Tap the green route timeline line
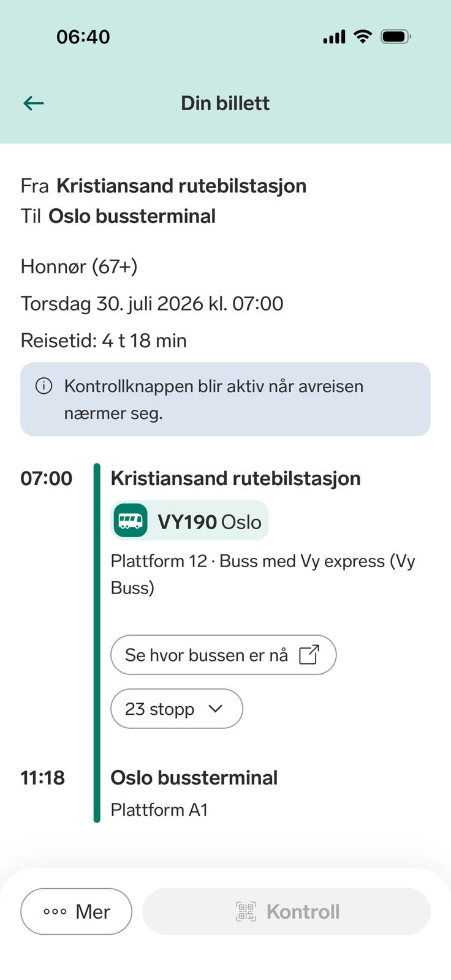 (97, 643)
